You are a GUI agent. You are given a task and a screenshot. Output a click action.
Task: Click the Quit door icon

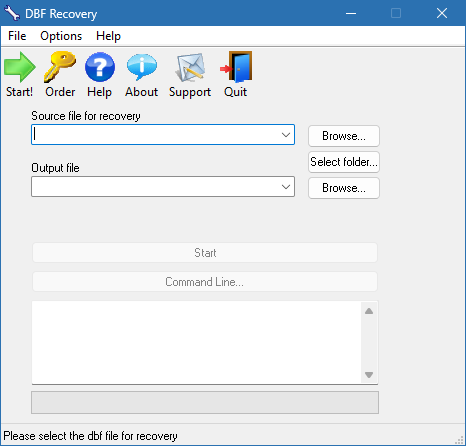click(236, 67)
